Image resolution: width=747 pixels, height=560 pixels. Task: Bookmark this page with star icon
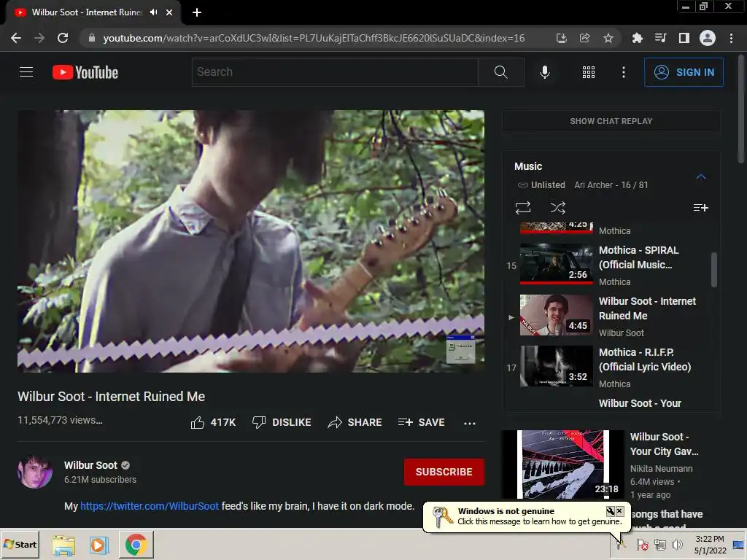(608, 38)
